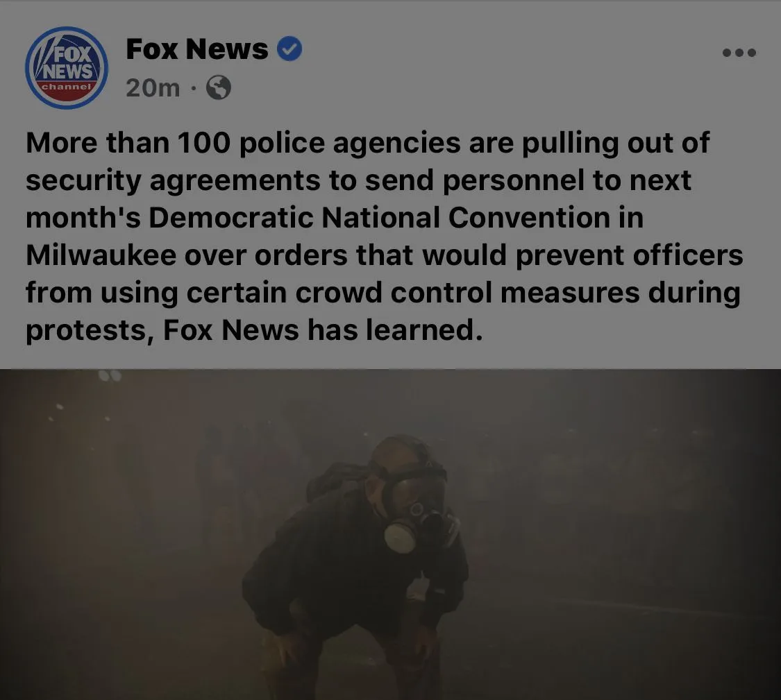Click the words 'security agreements' in post

click(x=173, y=181)
